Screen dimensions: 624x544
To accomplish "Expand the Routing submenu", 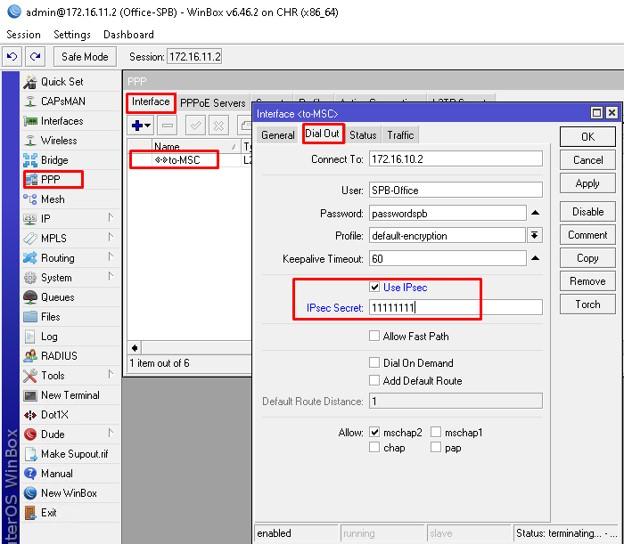I will pos(110,257).
